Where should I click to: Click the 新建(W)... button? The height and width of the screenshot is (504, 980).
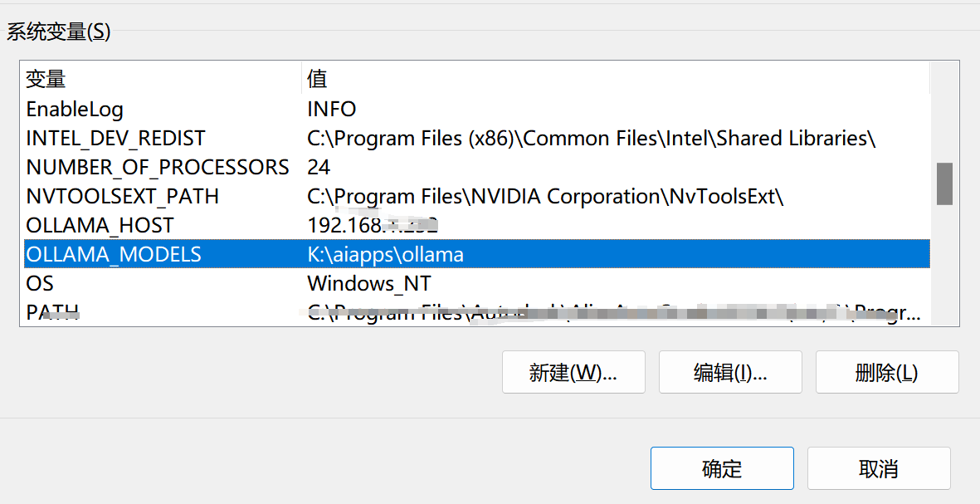573,372
